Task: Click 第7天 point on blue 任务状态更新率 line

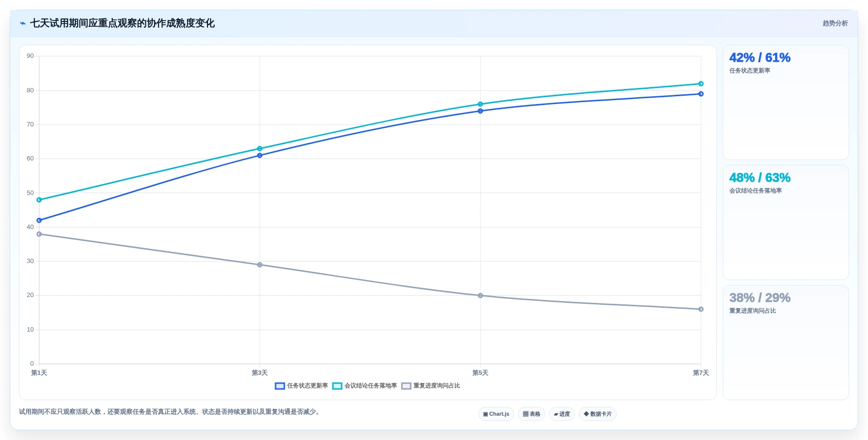Action: pos(701,94)
